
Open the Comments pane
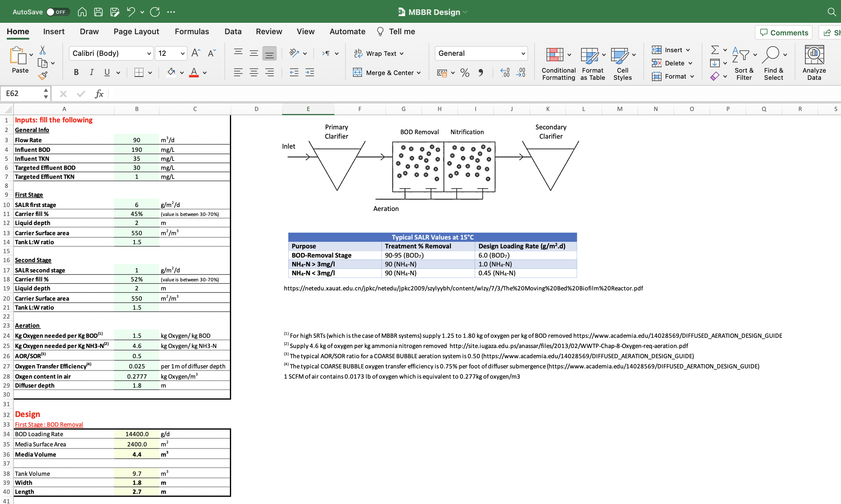tap(784, 33)
